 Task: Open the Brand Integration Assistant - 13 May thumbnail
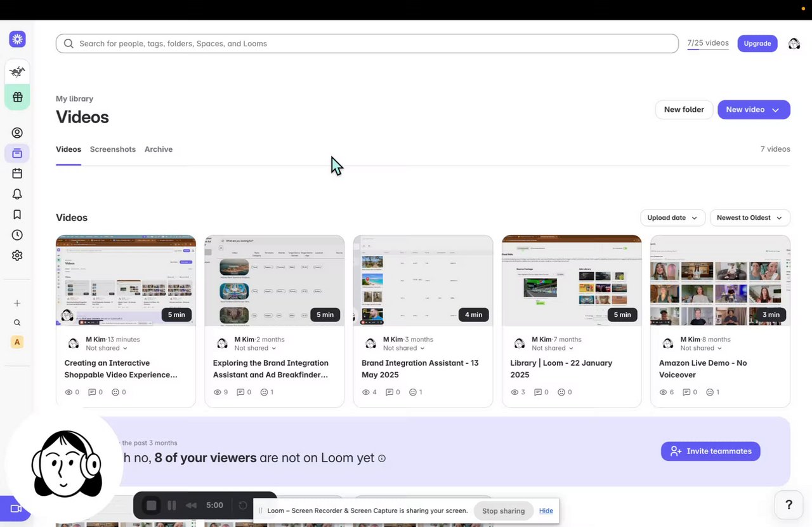(x=423, y=281)
